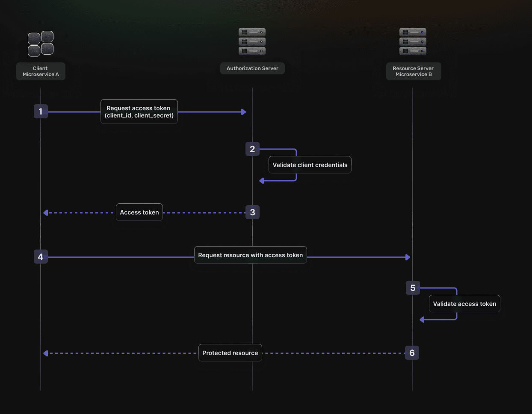532x414 pixels.
Task: Click the Resource Server Microservice B server icon
Action: pos(413,41)
